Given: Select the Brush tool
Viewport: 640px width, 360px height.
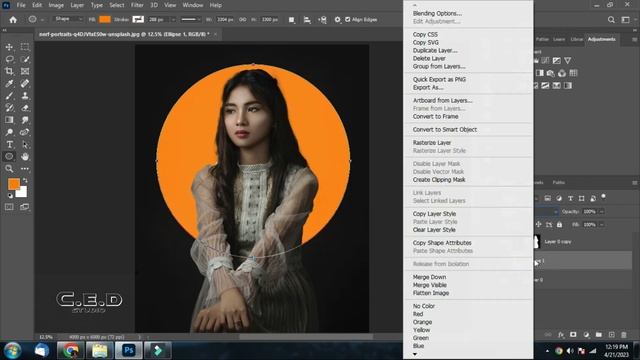Looking at the screenshot, I should click(9, 96).
